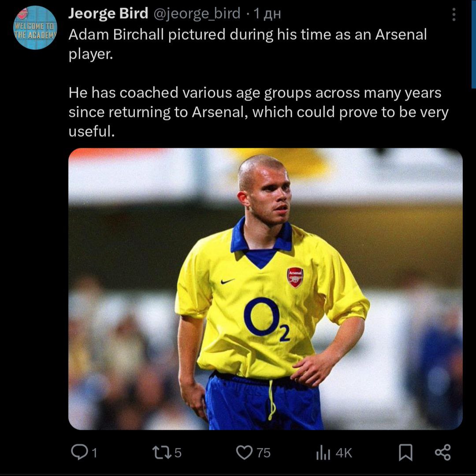Open the photo of the player in yellow

[x=265, y=289]
